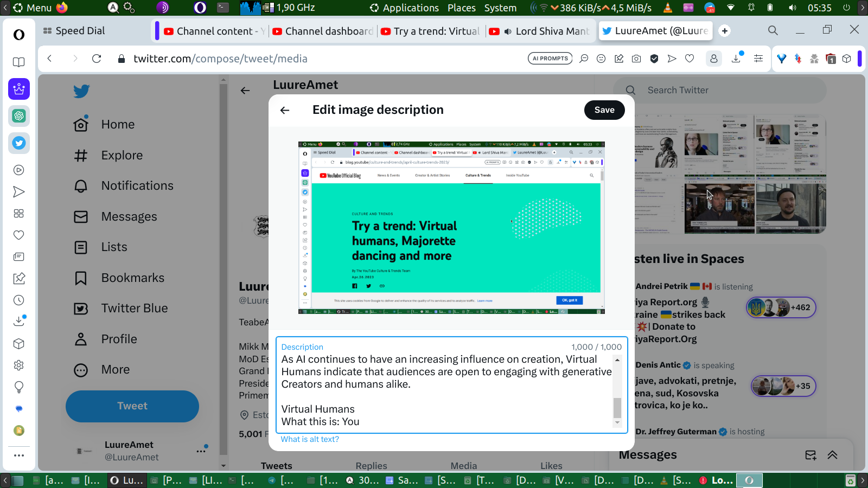Take a snapshot with the camera icon
868x488 pixels.
(636, 59)
